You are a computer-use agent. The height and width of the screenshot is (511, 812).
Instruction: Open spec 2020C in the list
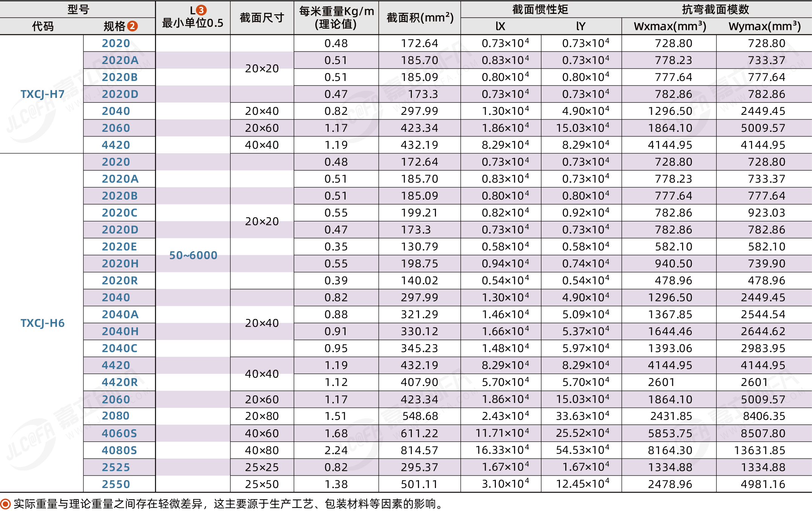119,213
